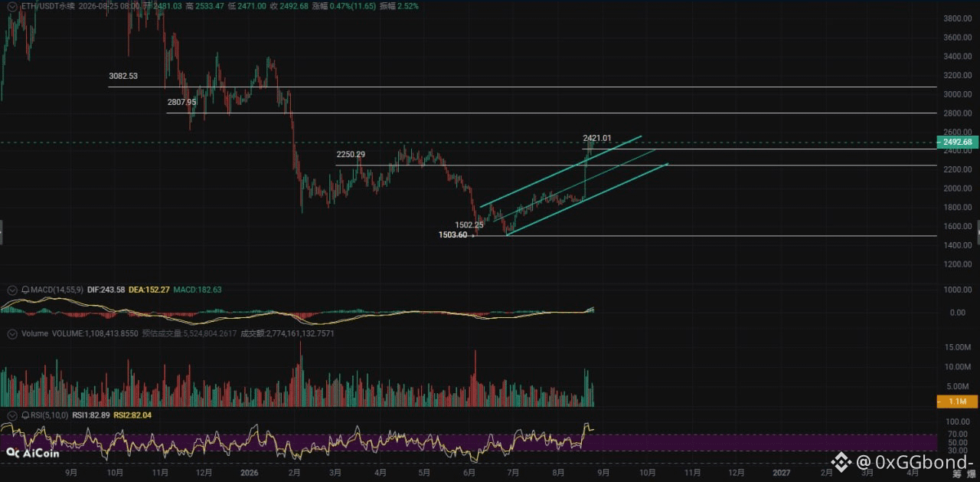Click the 6月 label on time axis
980x482 pixels.
point(471,473)
